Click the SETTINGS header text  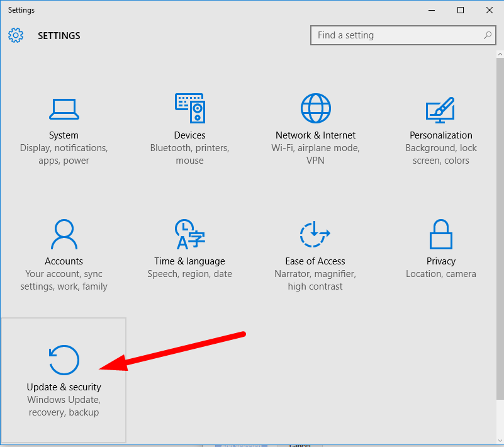59,35
